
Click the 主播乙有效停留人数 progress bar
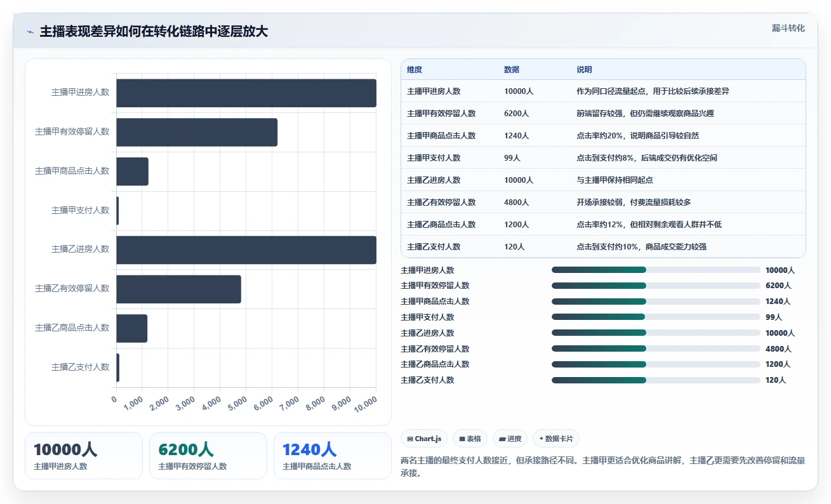pos(656,348)
